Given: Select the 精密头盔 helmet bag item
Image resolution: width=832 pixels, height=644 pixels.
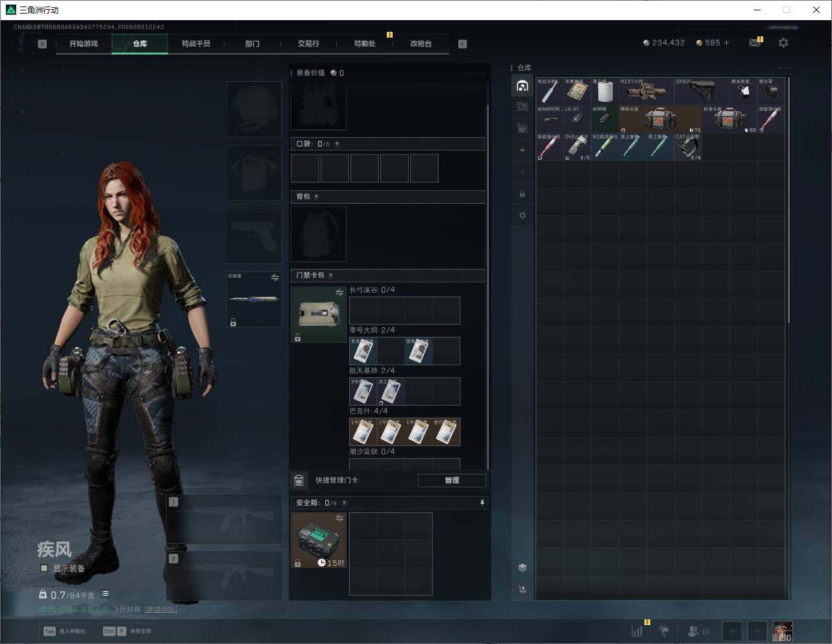Looking at the screenshot, I should [x=661, y=119].
